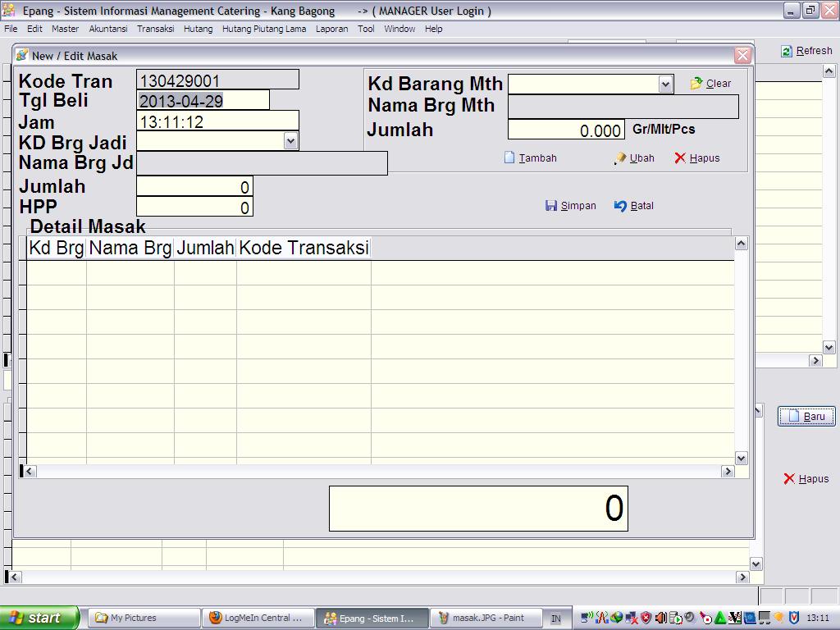Click the Hapus button below Baru
The width and height of the screenshot is (840, 630).
(806, 479)
